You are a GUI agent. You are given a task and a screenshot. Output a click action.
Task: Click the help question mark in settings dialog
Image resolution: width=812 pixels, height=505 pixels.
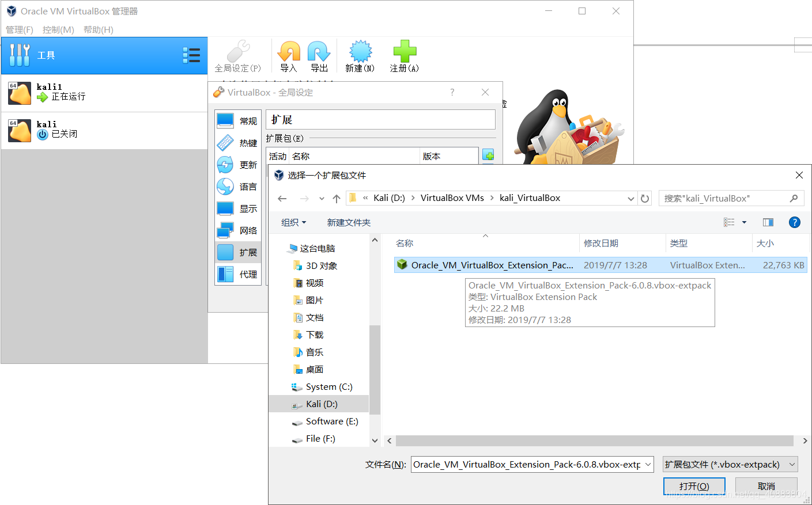[x=452, y=92]
